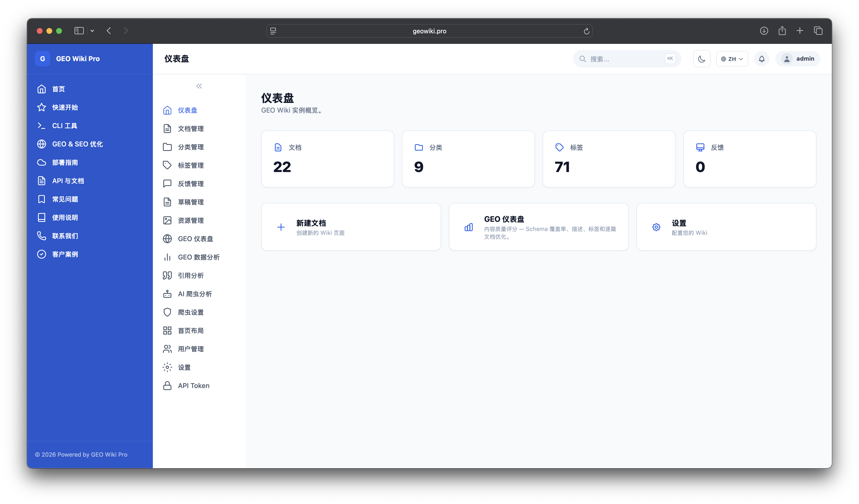Click the 资源管理 image icon
Screen dimensions: 859x504
(x=167, y=221)
